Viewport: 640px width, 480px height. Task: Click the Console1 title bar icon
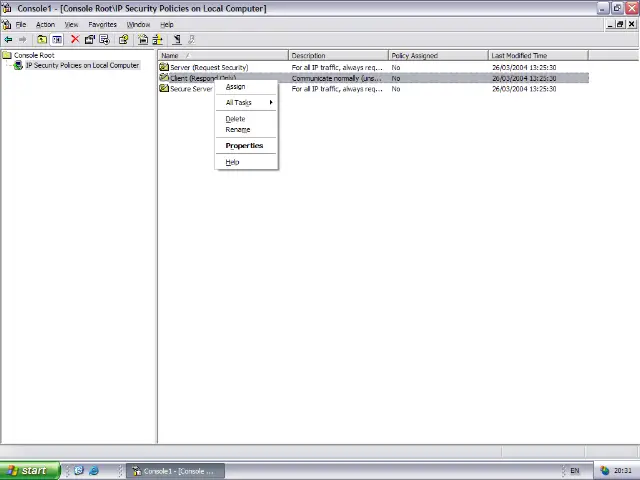[7, 8]
